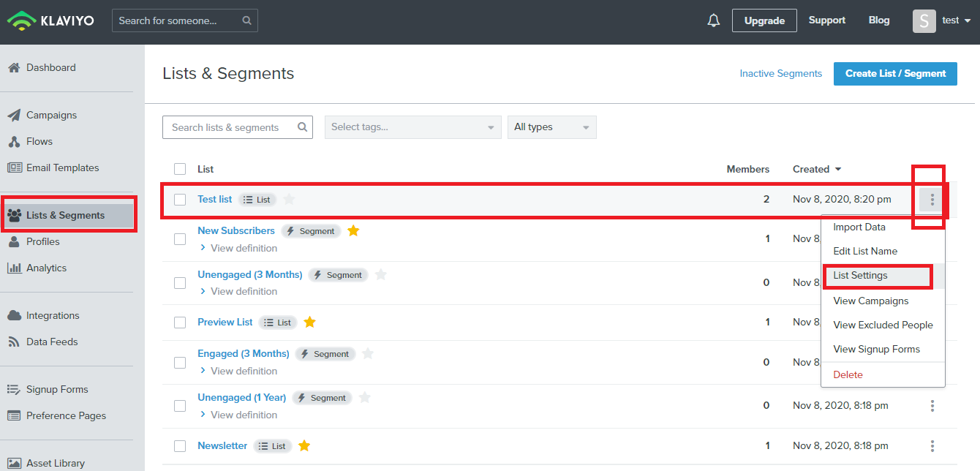Image resolution: width=980 pixels, height=471 pixels.
Task: Check the Newsletter checkbox
Action: (180, 446)
